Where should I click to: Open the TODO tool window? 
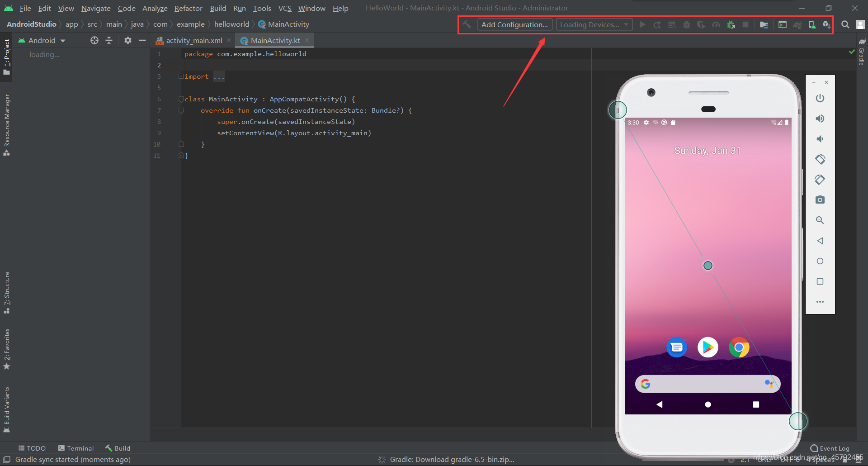pyautogui.click(x=32, y=448)
